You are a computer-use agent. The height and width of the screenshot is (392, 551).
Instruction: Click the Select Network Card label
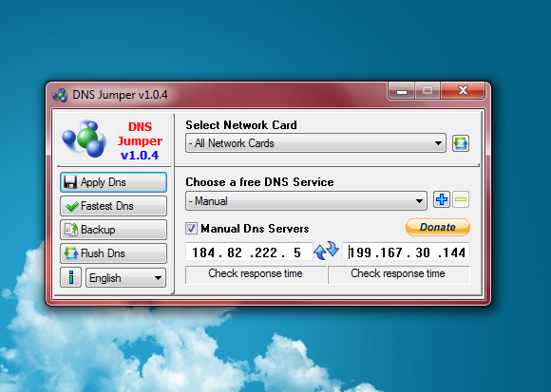(x=241, y=125)
